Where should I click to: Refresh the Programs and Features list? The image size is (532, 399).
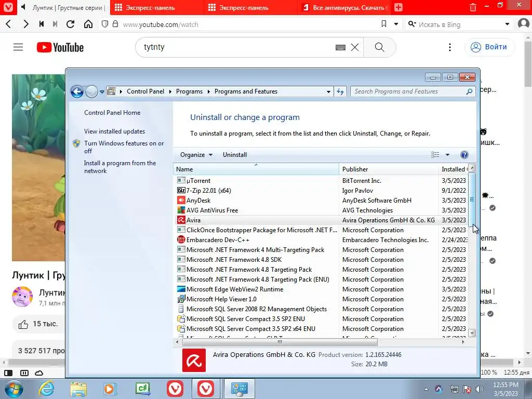340,91
